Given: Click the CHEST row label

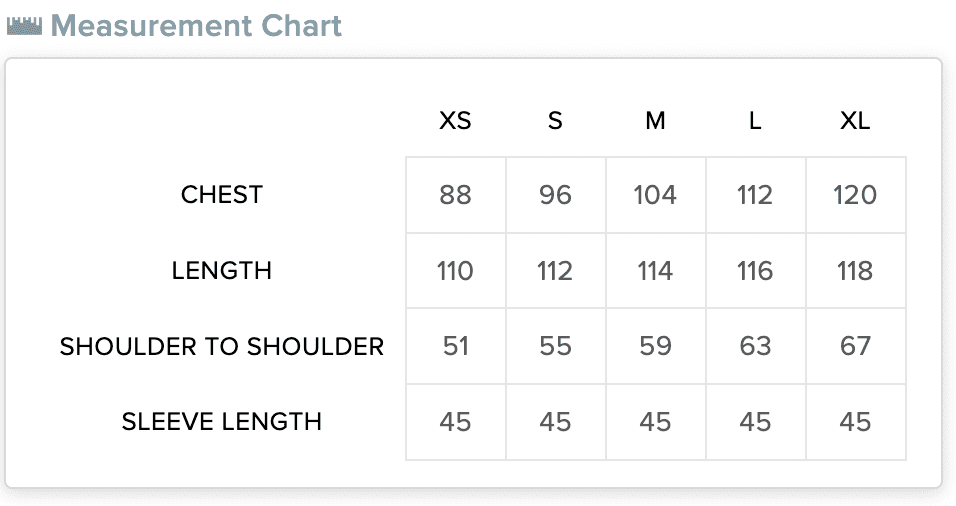Looking at the screenshot, I should (x=222, y=195).
